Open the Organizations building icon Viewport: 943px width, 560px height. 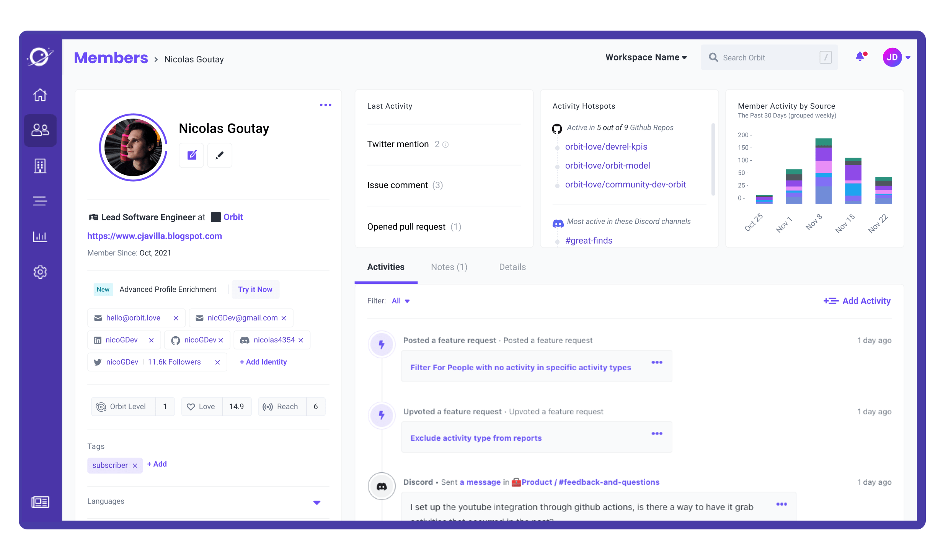40,166
